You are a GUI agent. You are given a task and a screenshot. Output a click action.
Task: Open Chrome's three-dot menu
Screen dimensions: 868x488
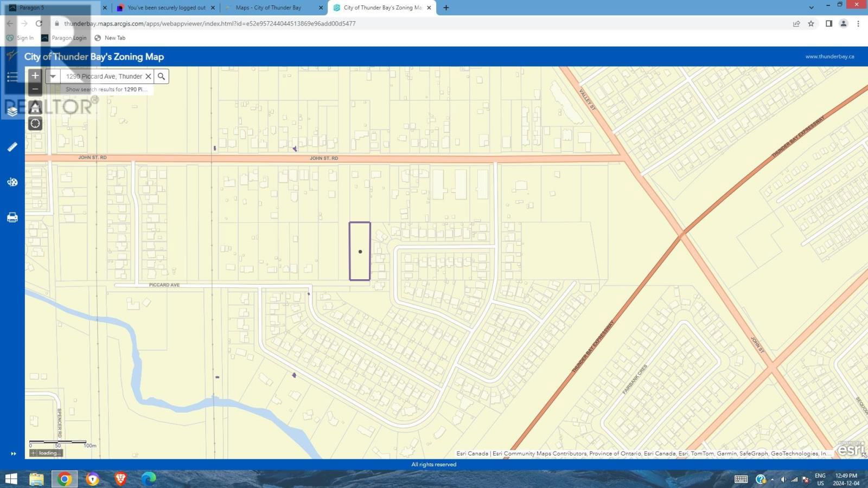pyautogui.click(x=858, y=23)
